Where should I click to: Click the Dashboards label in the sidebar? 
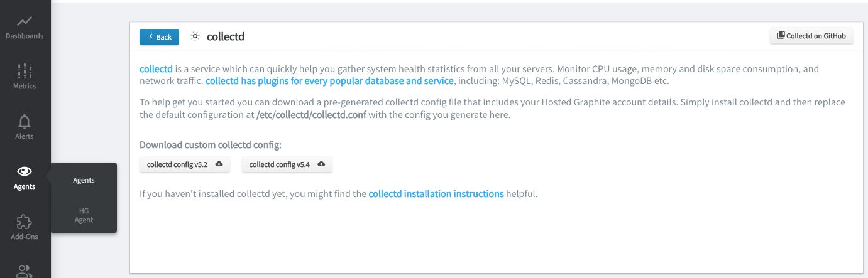(25, 36)
